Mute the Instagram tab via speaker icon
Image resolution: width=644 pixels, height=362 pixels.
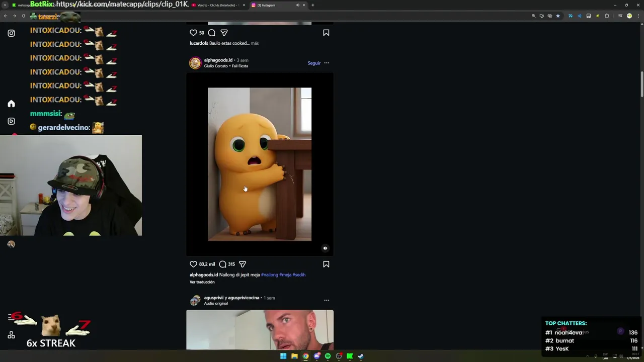tap(297, 5)
